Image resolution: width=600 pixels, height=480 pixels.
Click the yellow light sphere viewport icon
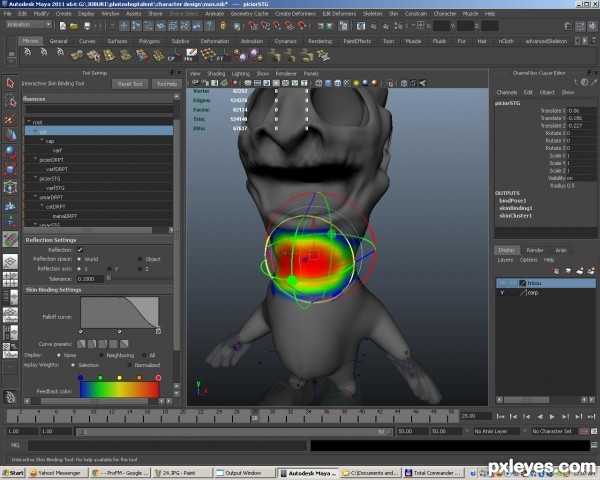coord(356,83)
